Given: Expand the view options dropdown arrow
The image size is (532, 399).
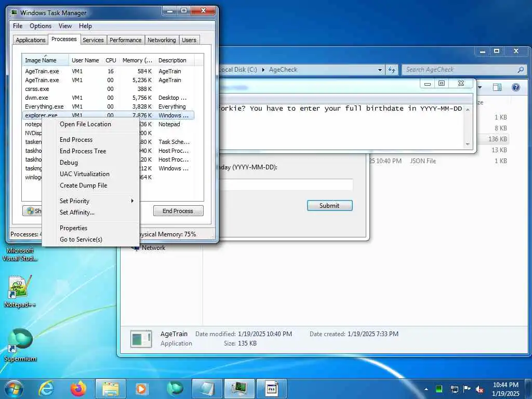Looking at the screenshot, I should tap(480, 87).
